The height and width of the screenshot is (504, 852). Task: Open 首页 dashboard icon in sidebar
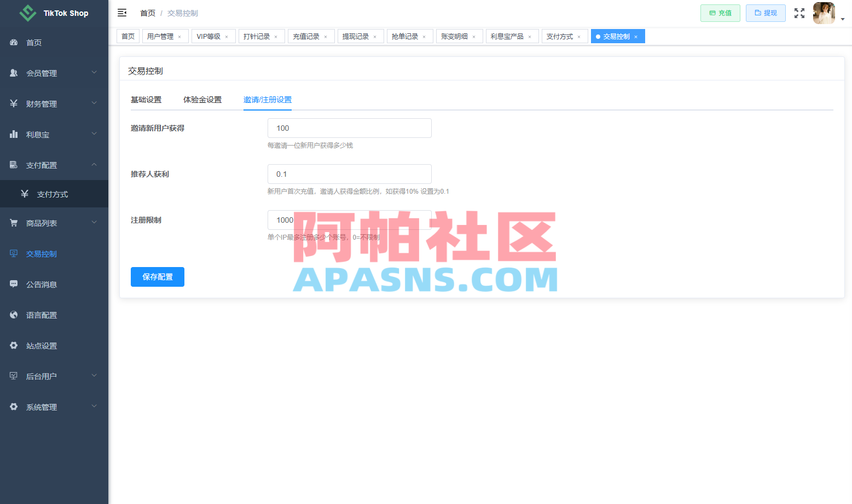14,42
